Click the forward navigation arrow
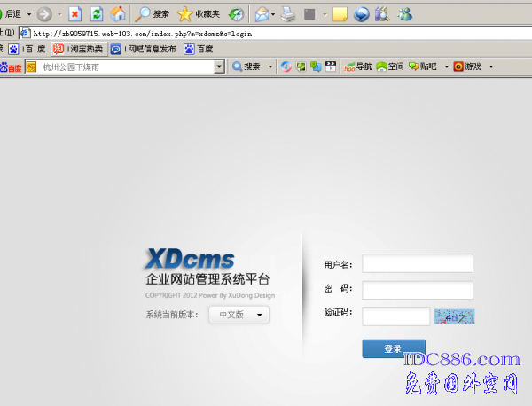This screenshot has height=406, width=532. click(x=44, y=14)
